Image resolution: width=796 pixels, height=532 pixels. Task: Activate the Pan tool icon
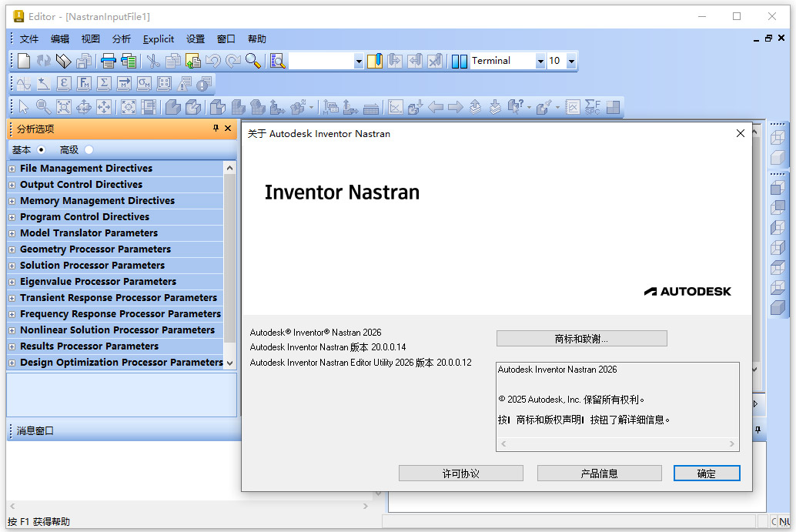pos(104,107)
